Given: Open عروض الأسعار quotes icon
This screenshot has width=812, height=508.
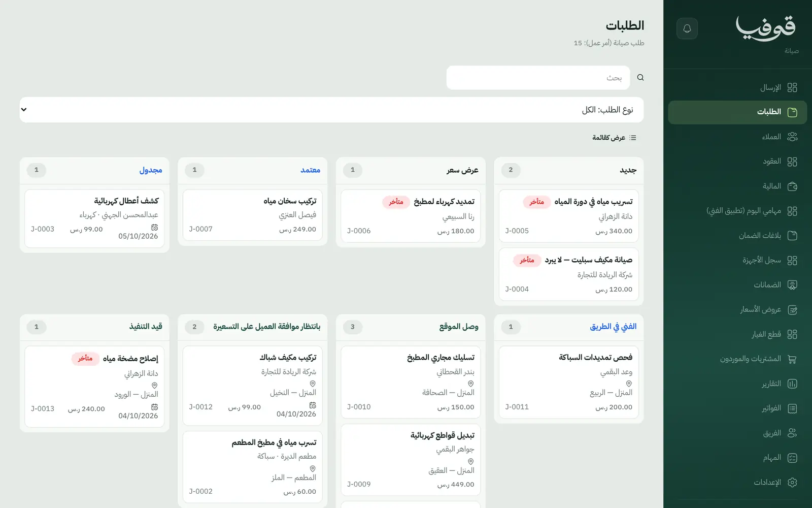Looking at the screenshot, I should pyautogui.click(x=792, y=309).
